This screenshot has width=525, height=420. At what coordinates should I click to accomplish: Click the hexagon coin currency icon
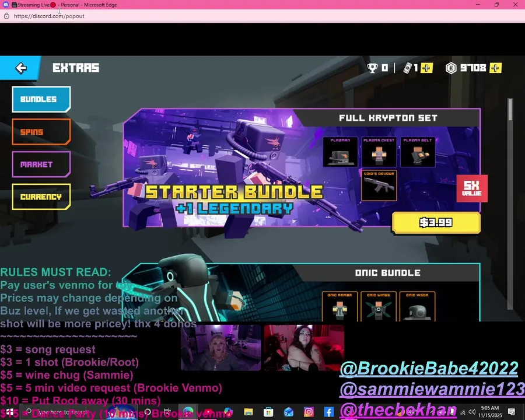coord(451,68)
